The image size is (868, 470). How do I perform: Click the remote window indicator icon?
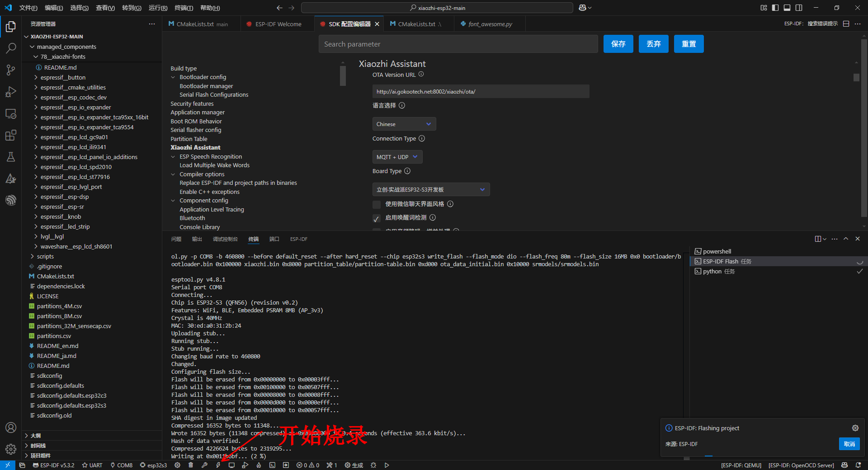pos(8,465)
